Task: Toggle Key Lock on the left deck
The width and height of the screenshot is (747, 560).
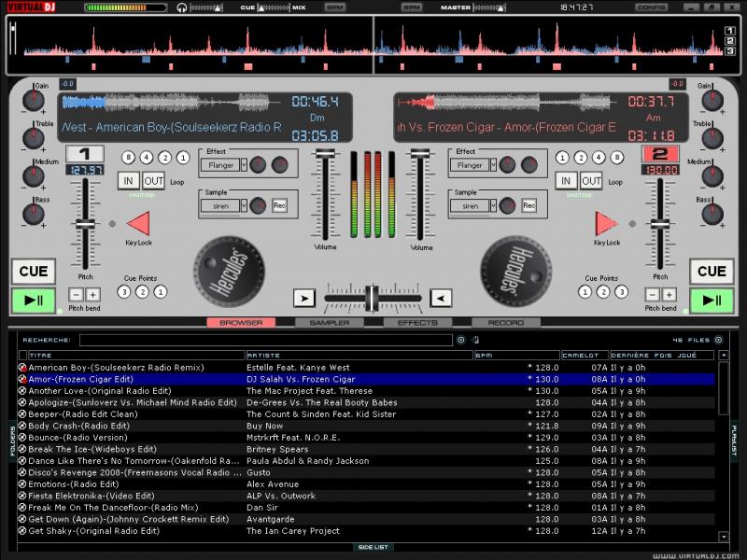Action: (138, 223)
